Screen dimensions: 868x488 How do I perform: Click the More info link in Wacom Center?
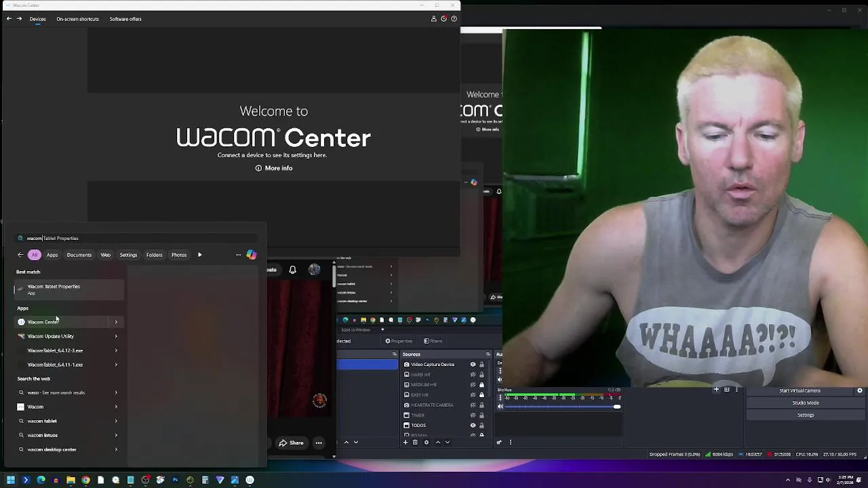274,168
